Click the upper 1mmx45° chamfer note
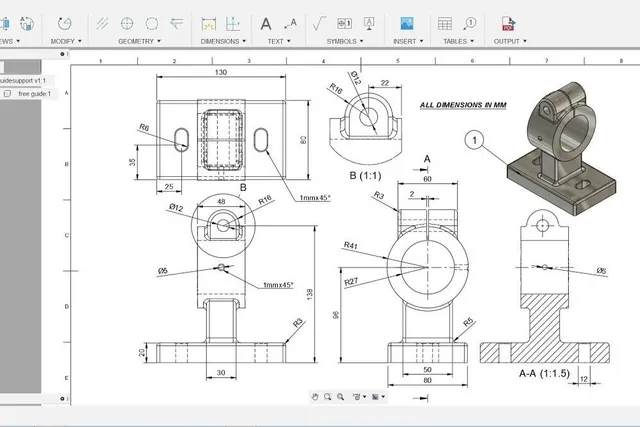This screenshot has width=640, height=427. (315, 198)
